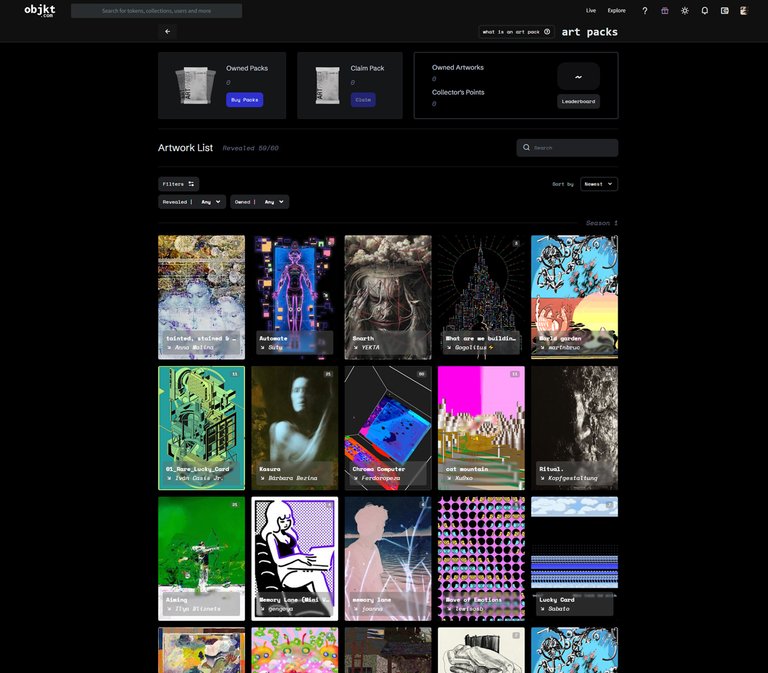Open the Sort by Newest dropdown
The image size is (768, 673).
click(x=599, y=184)
